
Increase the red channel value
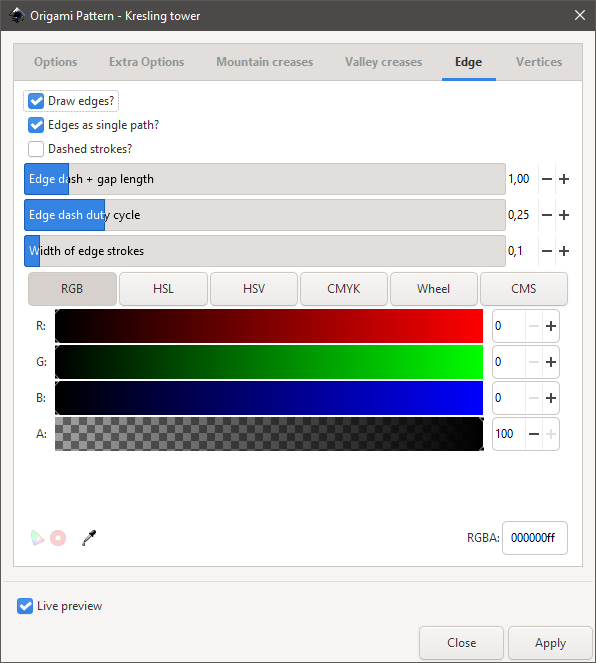551,326
